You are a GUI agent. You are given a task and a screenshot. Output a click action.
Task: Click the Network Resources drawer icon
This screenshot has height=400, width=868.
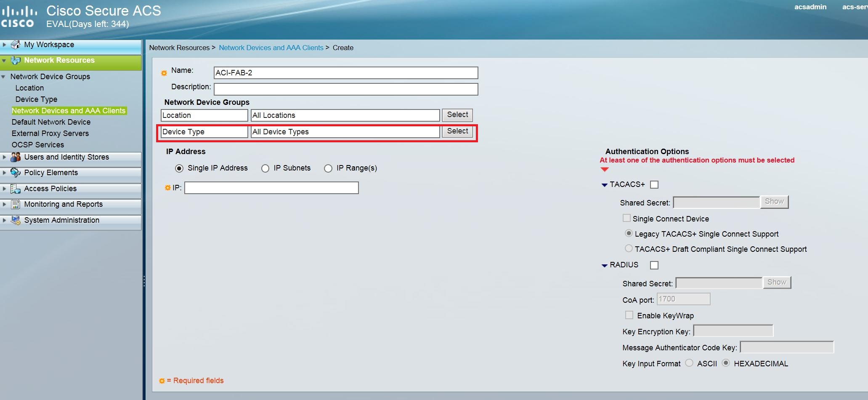[x=16, y=60]
